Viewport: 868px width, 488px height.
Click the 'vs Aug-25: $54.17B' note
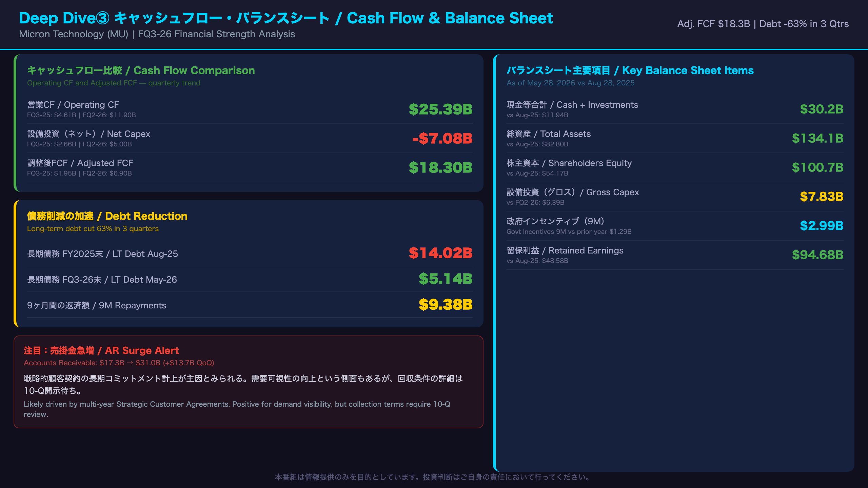pyautogui.click(x=537, y=174)
